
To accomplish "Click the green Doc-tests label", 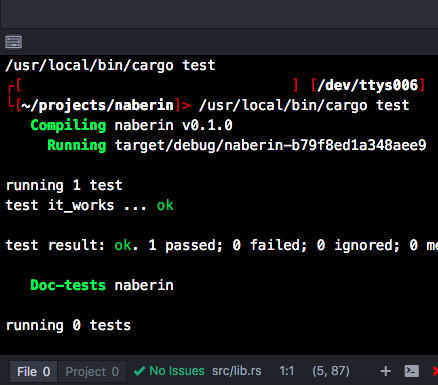I will pyautogui.click(x=68, y=285).
